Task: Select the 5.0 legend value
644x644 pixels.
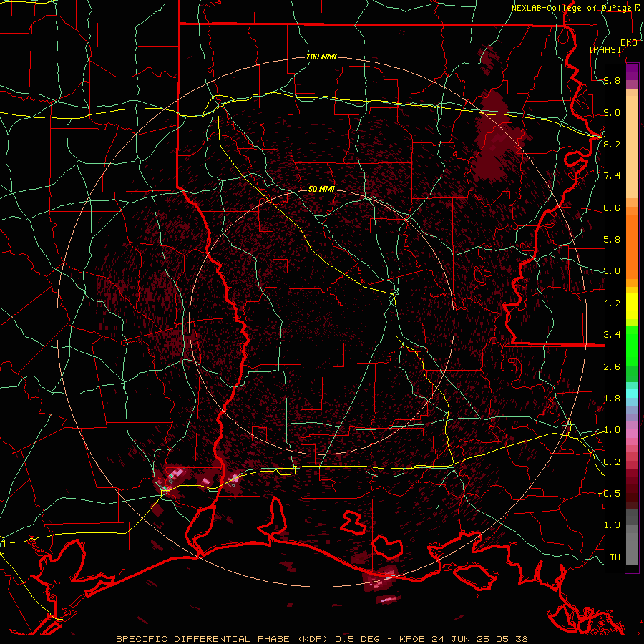Action: pos(612,271)
